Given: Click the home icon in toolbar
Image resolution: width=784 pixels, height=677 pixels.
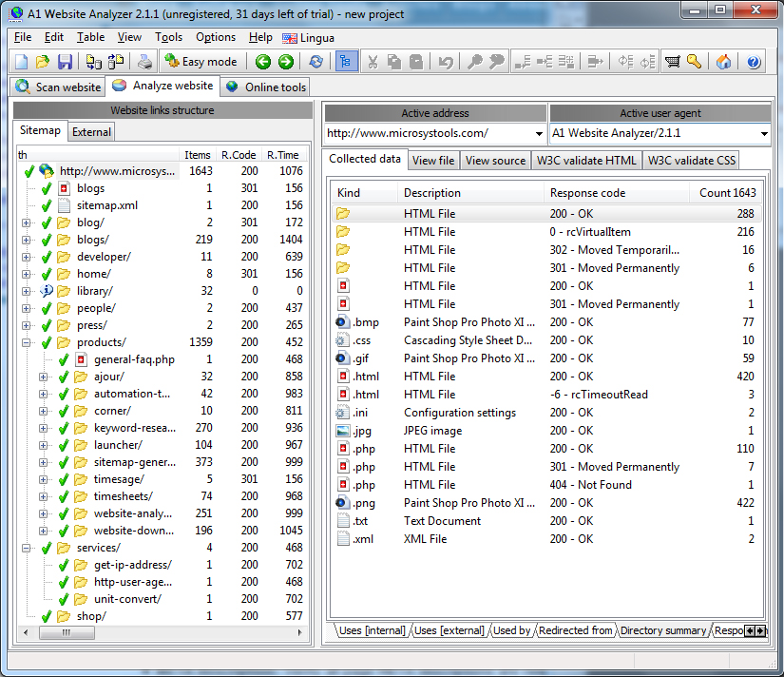Looking at the screenshot, I should coord(723,62).
